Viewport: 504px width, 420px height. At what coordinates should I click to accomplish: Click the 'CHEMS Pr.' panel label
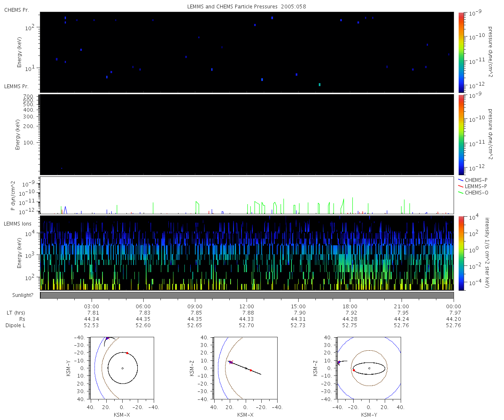(16, 10)
